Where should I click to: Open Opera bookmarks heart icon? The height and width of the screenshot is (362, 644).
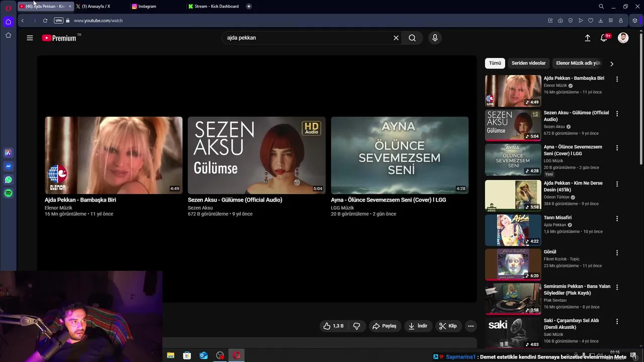591,21
